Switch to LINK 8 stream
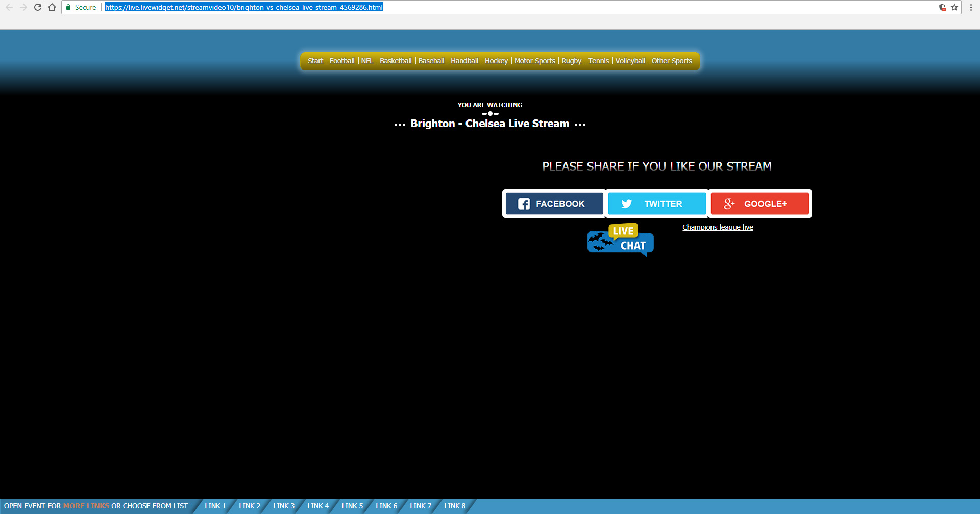The image size is (980, 514). coord(455,506)
